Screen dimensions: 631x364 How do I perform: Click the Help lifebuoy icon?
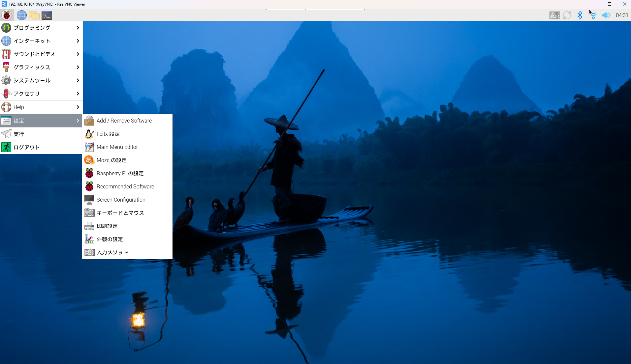pyautogui.click(x=6, y=107)
